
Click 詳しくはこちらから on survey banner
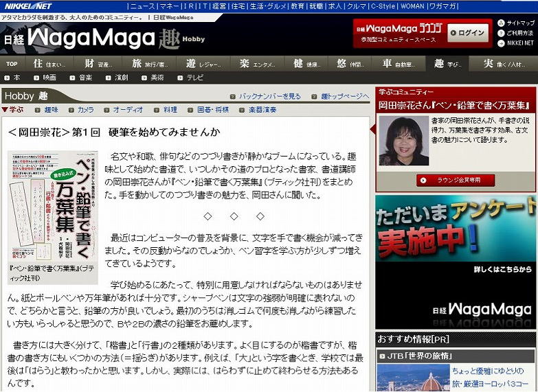point(503,270)
